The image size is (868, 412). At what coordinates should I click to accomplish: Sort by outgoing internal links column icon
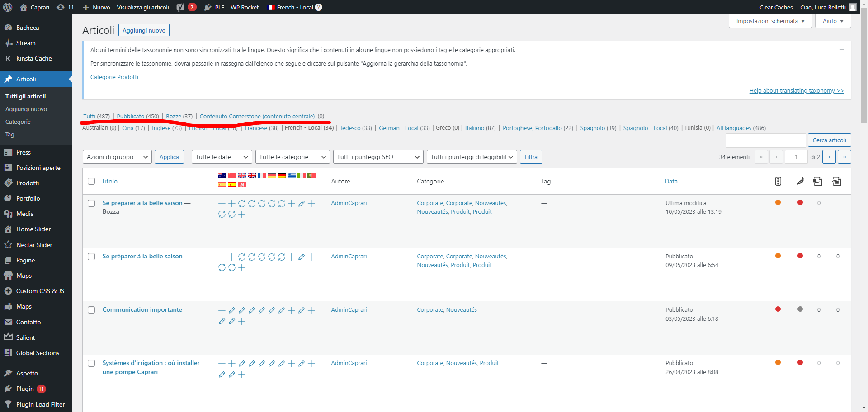[817, 181]
